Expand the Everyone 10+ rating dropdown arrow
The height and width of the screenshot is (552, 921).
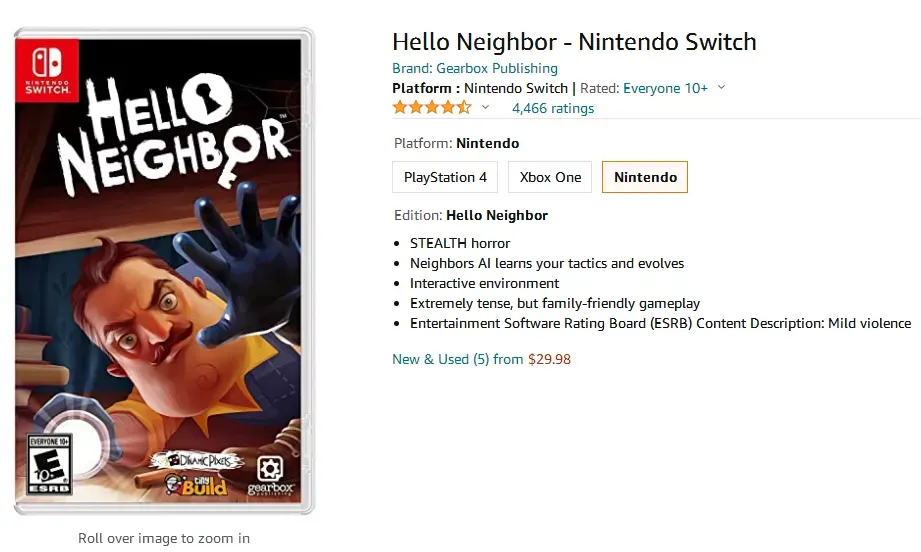721,87
